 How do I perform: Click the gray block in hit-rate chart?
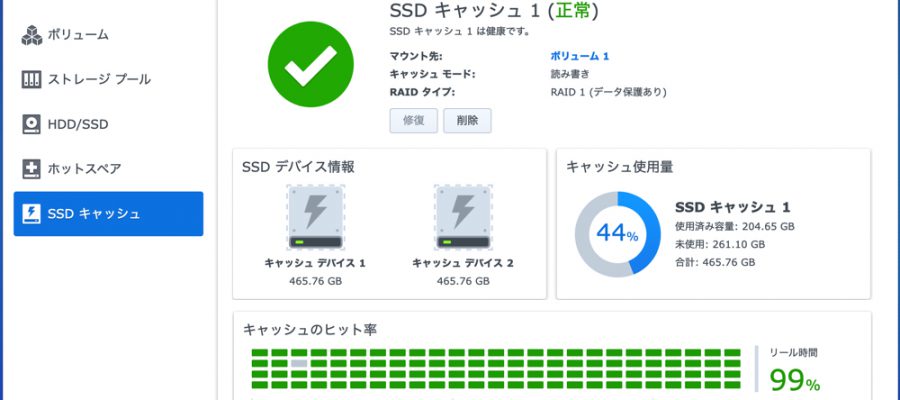pyautogui.click(x=298, y=363)
